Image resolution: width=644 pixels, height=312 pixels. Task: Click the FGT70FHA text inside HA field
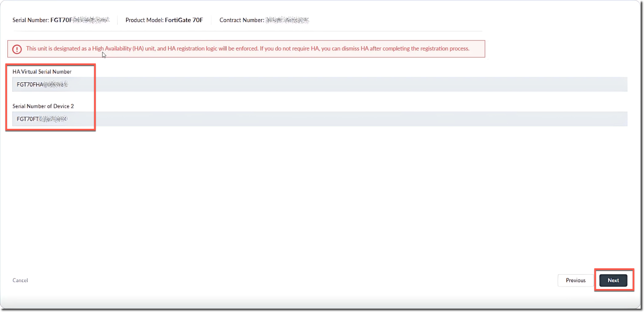click(30, 85)
